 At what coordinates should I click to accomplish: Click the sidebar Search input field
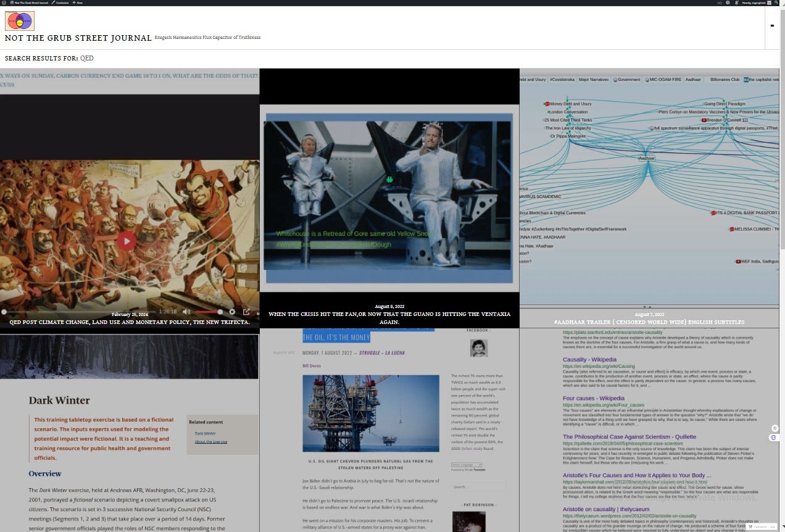coord(478,487)
